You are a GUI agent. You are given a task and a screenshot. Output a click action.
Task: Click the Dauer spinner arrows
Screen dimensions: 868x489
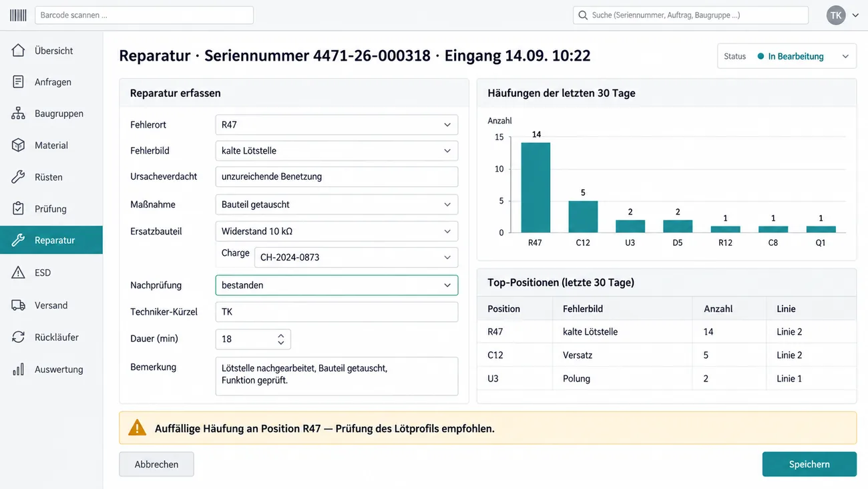pyautogui.click(x=281, y=339)
